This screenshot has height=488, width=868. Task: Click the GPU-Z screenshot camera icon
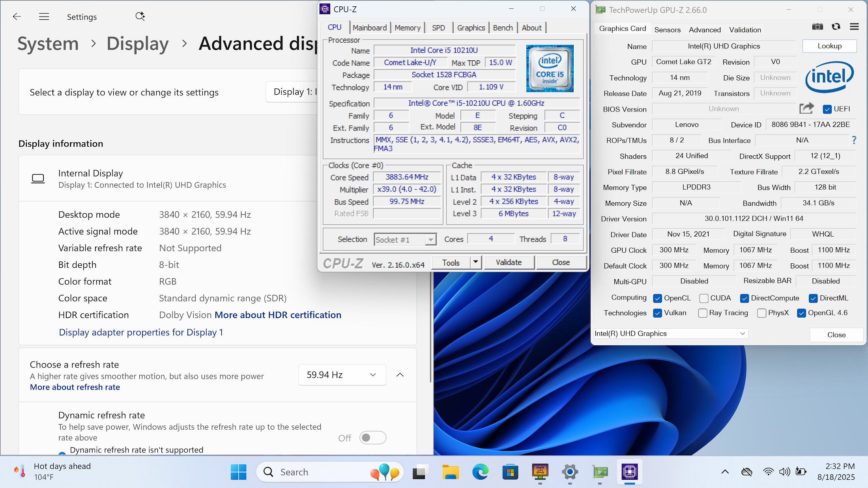(817, 27)
